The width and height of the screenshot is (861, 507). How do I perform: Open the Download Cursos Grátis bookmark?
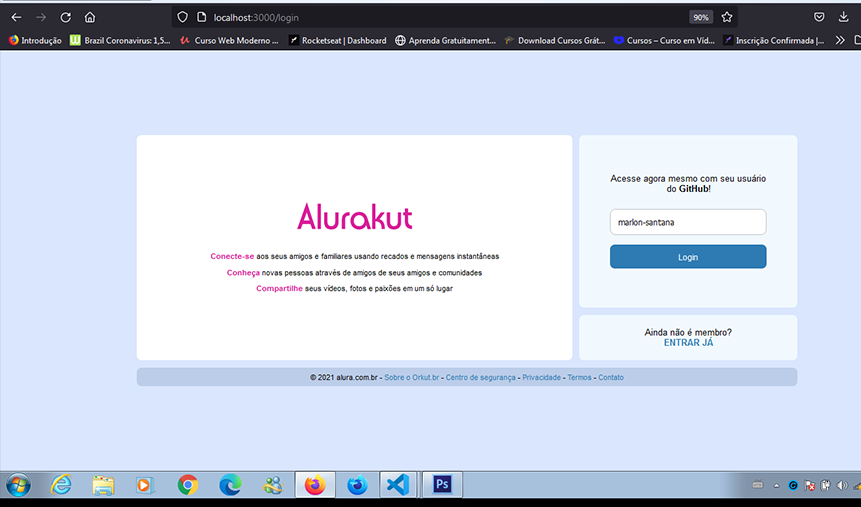coord(555,41)
